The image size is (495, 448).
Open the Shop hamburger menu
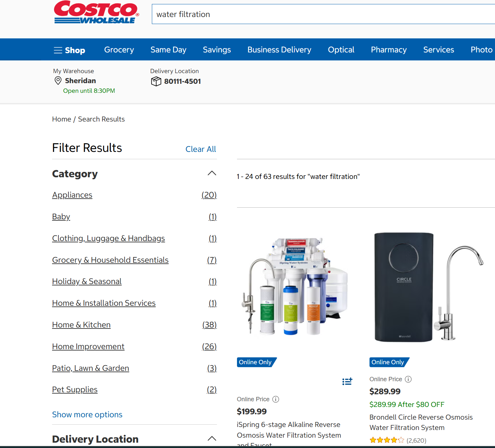69,50
